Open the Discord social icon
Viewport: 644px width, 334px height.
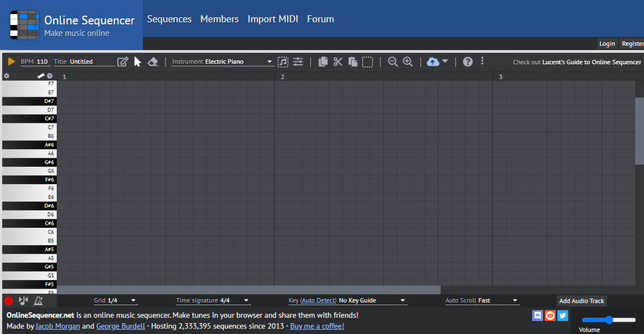pyautogui.click(x=537, y=315)
